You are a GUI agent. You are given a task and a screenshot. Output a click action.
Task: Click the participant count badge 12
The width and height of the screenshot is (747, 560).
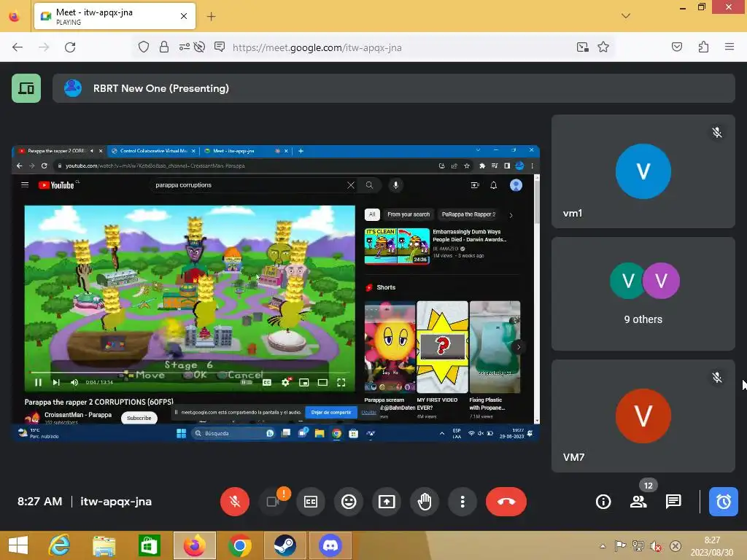coord(648,485)
